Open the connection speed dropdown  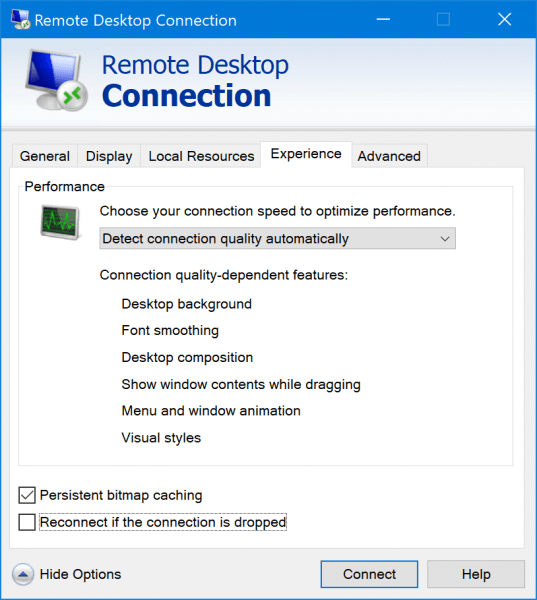tap(277, 238)
